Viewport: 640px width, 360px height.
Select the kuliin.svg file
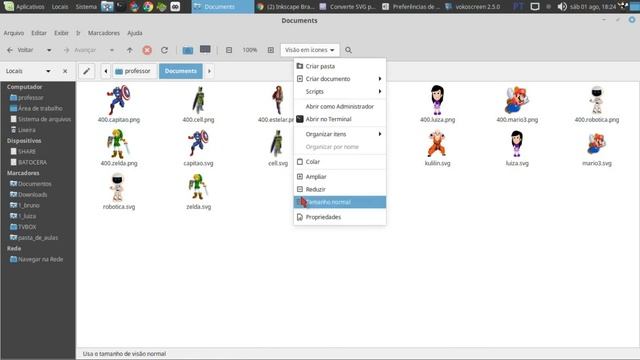[x=438, y=147]
